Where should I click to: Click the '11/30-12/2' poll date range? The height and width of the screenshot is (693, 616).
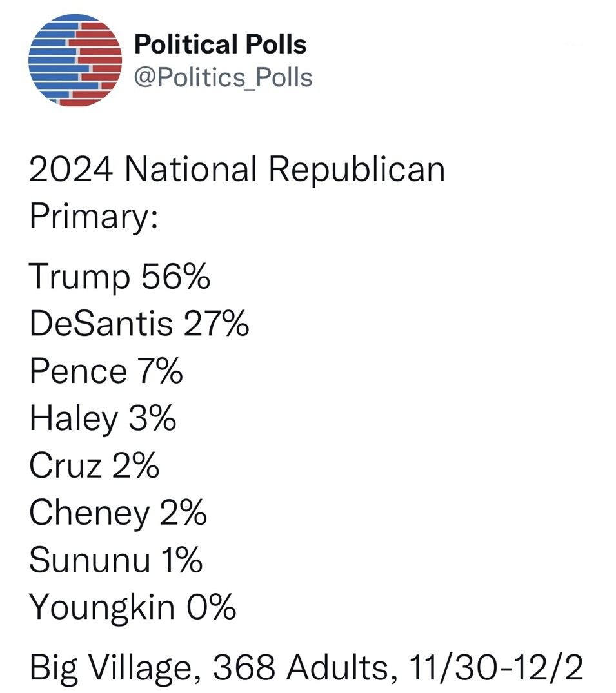coord(496,667)
